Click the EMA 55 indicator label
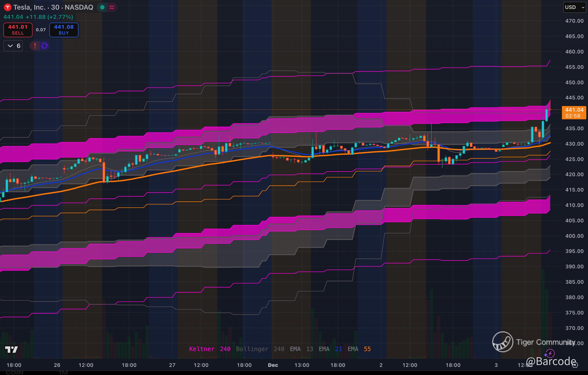This screenshot has height=375, width=588. pos(359,349)
